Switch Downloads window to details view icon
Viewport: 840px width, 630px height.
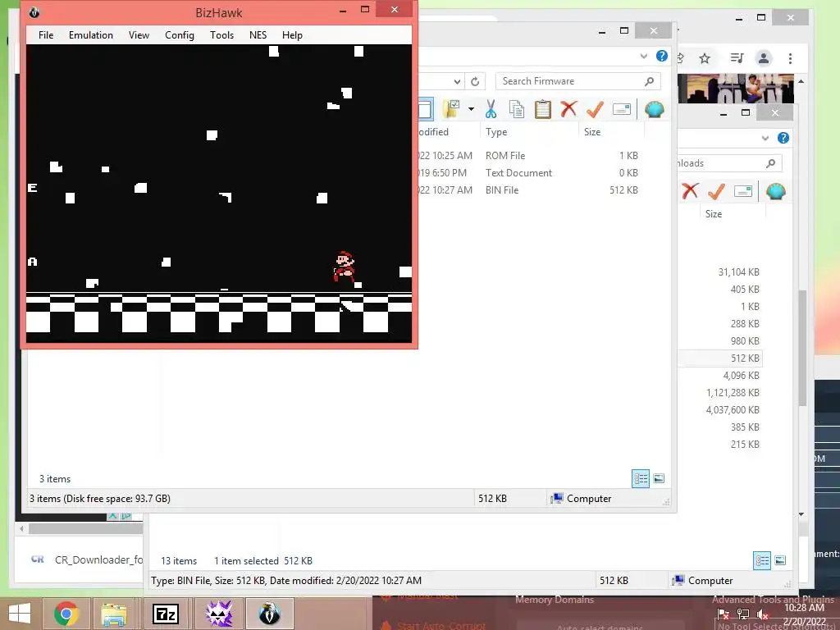762,560
